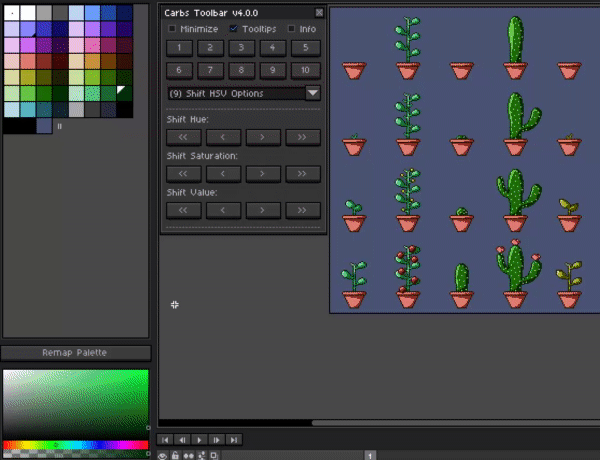
Task: Toggle layer visibility eye icon
Action: 162,456
